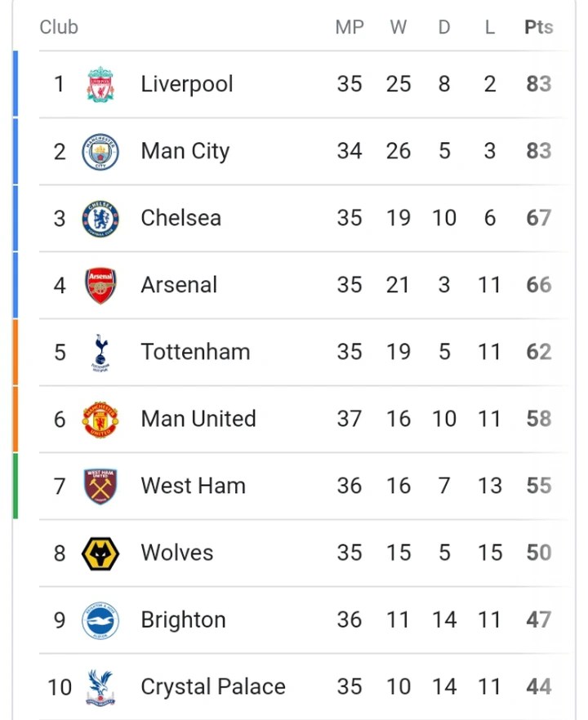Click the MP column header

[350, 27]
